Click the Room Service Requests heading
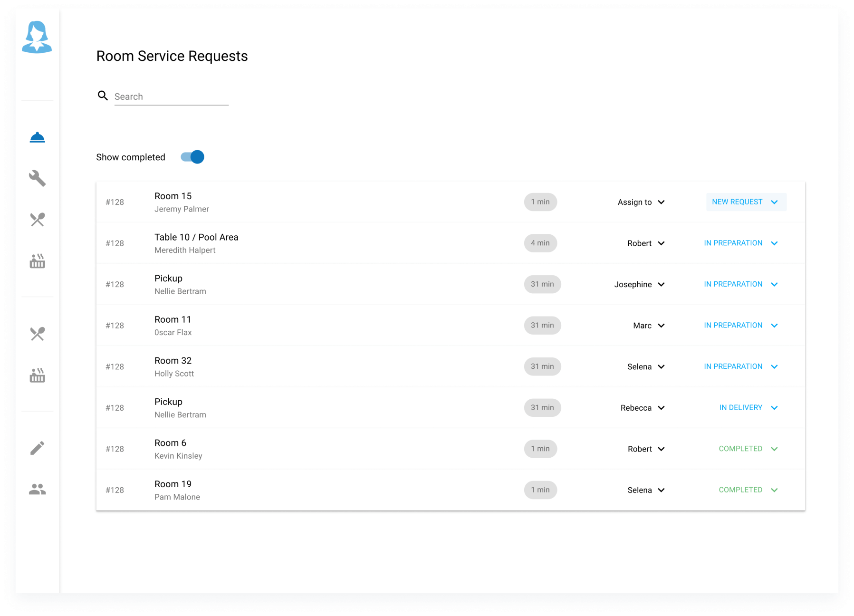 172,56
